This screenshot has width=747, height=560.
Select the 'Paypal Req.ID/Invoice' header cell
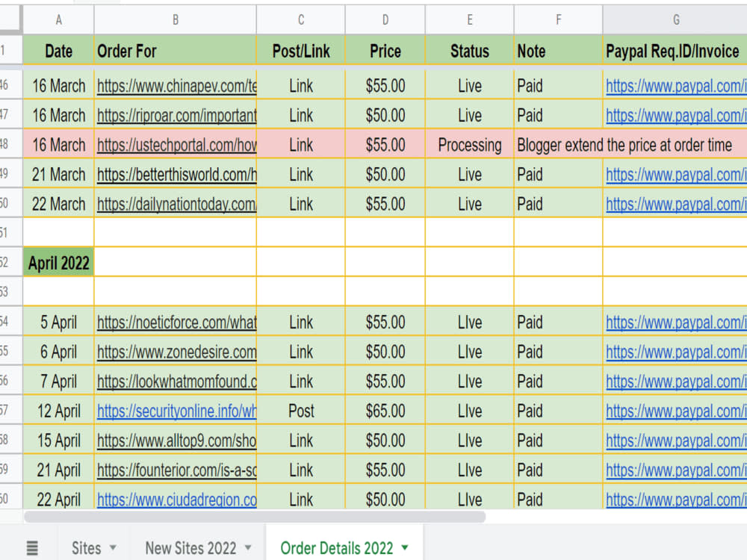(x=675, y=51)
